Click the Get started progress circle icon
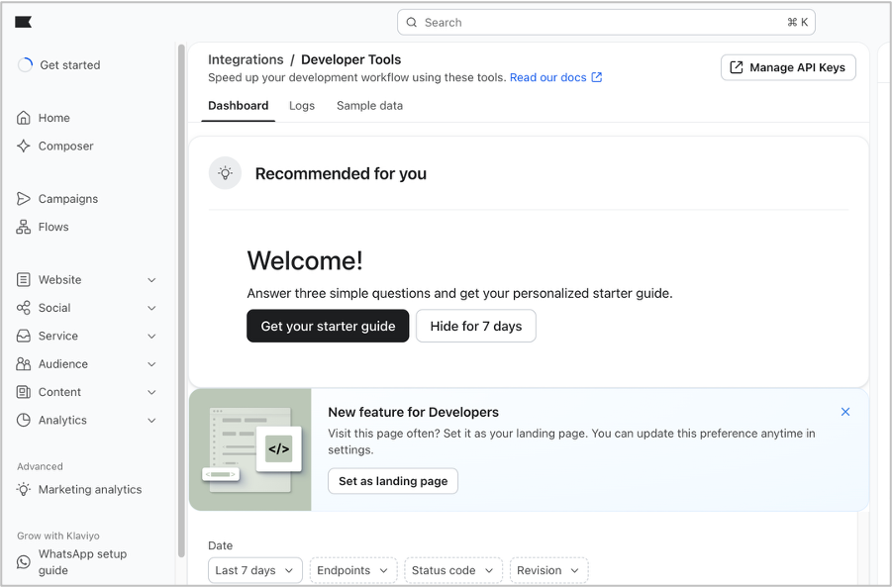The width and height of the screenshot is (893, 588). [x=25, y=65]
